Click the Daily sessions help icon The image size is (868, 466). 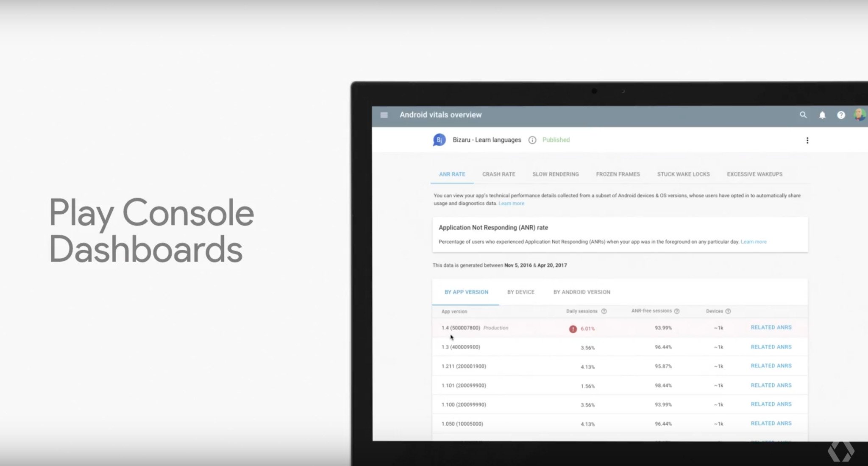click(x=604, y=311)
